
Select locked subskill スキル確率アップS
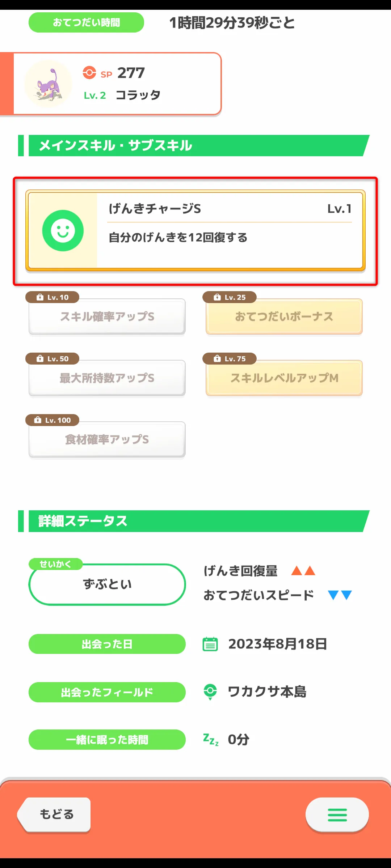pos(107,316)
